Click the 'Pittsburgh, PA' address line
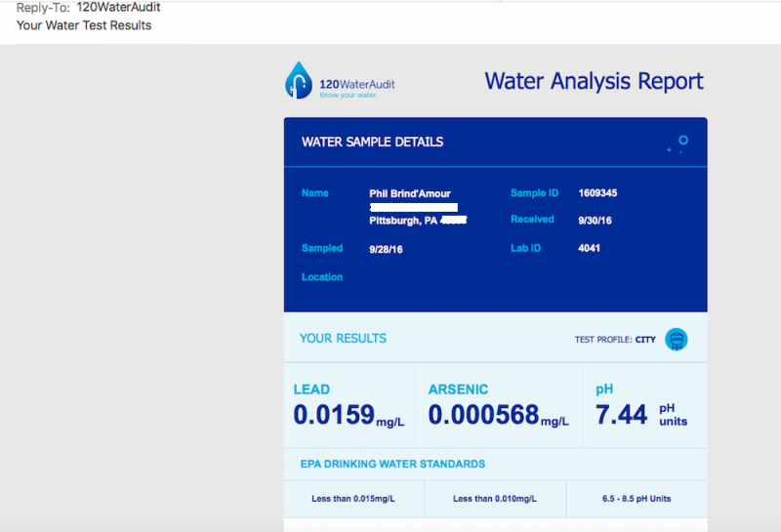Viewport: 781px width, 532px height. point(403,221)
